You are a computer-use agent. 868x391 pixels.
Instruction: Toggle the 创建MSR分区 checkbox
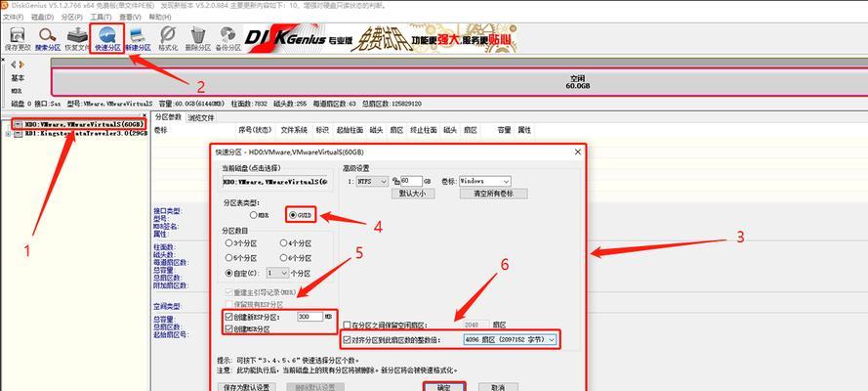229,329
